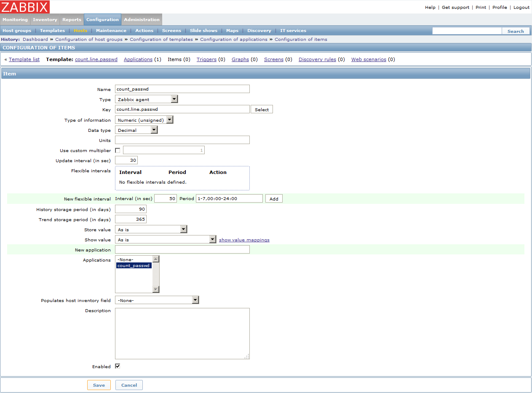Open the Actions submenu
532x393 pixels.
(x=144, y=30)
